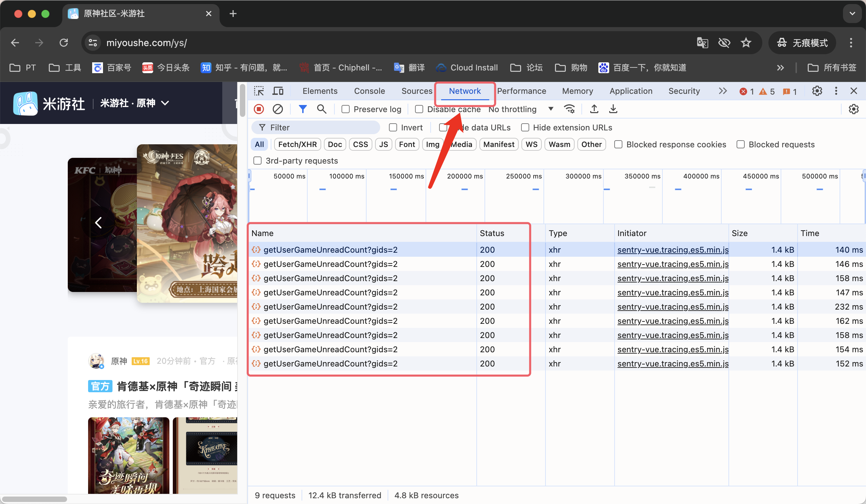
Task: Focus the network Filter input
Action: coord(315,127)
